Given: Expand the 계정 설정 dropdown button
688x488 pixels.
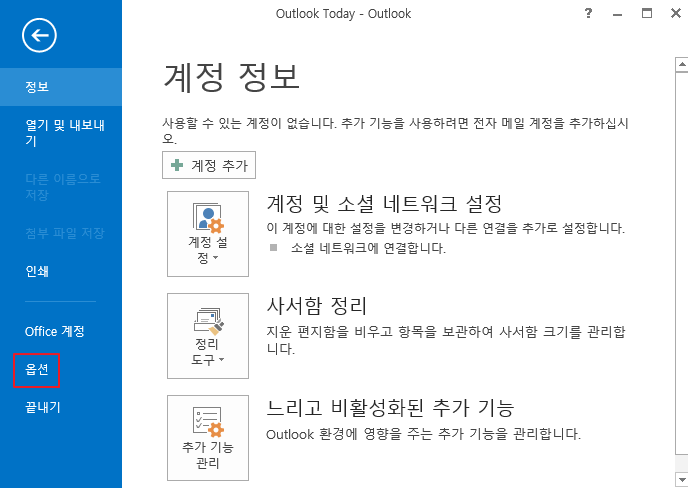Looking at the screenshot, I should click(x=208, y=234).
